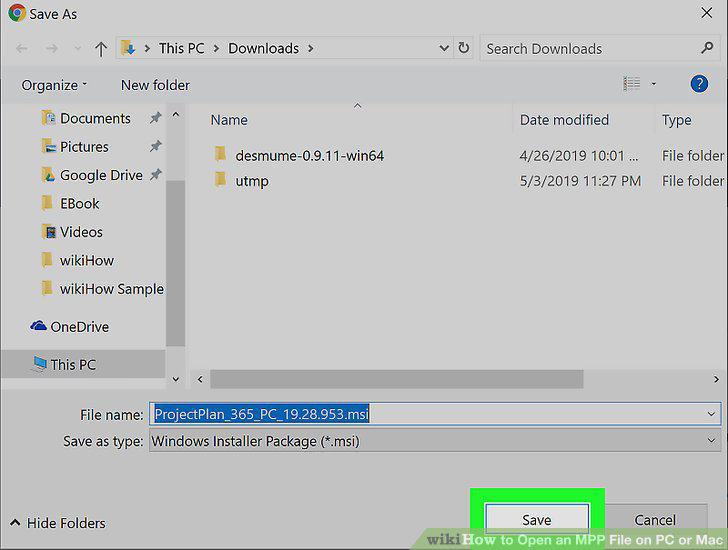Click the sidebar vertical scrollbar thumb
The height and width of the screenshot is (550, 728).
tap(176, 263)
